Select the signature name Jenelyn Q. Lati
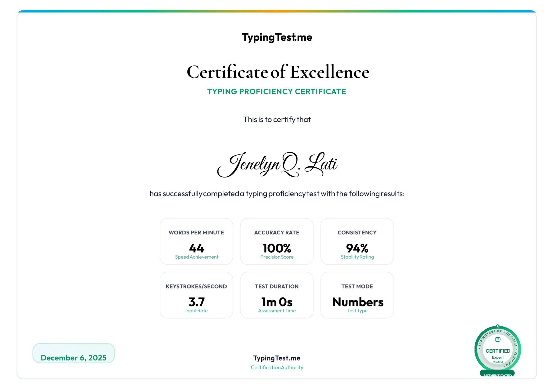 click(278, 165)
